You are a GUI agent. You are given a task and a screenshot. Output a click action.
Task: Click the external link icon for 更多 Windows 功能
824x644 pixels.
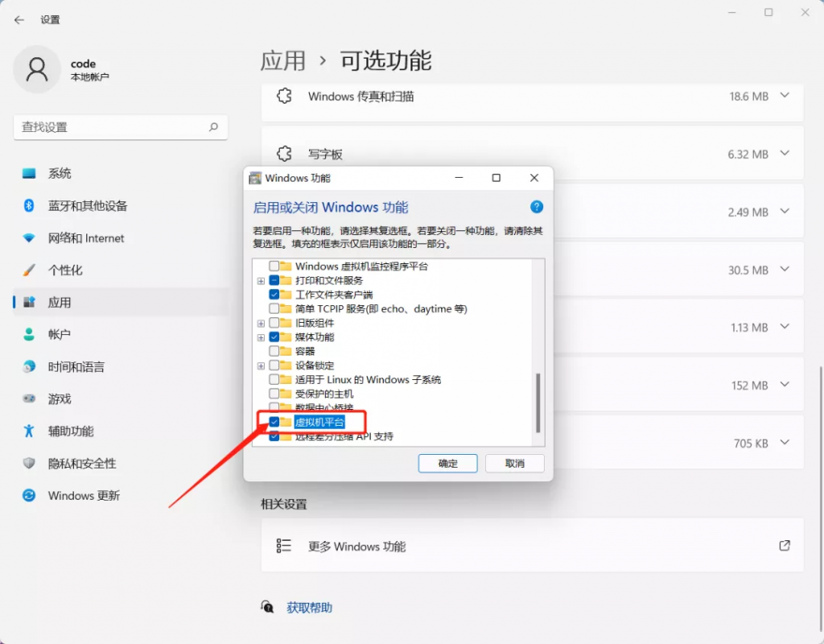785,546
